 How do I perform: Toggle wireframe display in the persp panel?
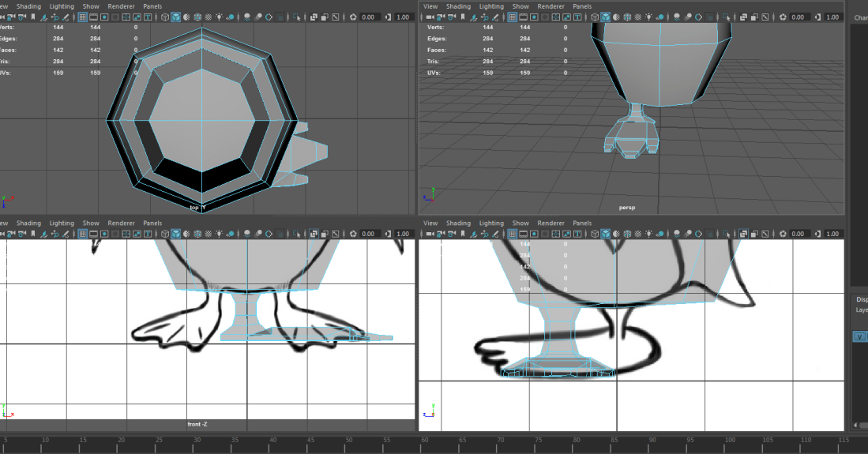tap(593, 17)
